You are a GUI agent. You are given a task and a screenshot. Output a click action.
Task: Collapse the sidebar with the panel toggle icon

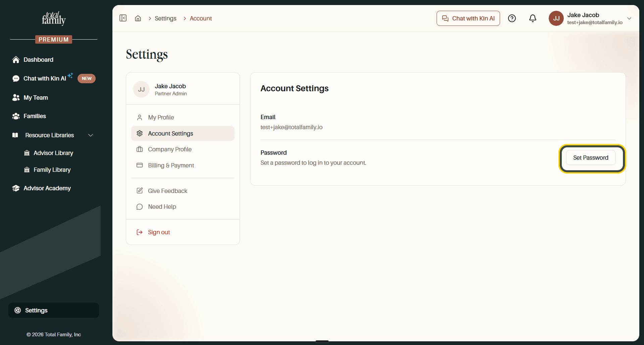click(x=123, y=18)
